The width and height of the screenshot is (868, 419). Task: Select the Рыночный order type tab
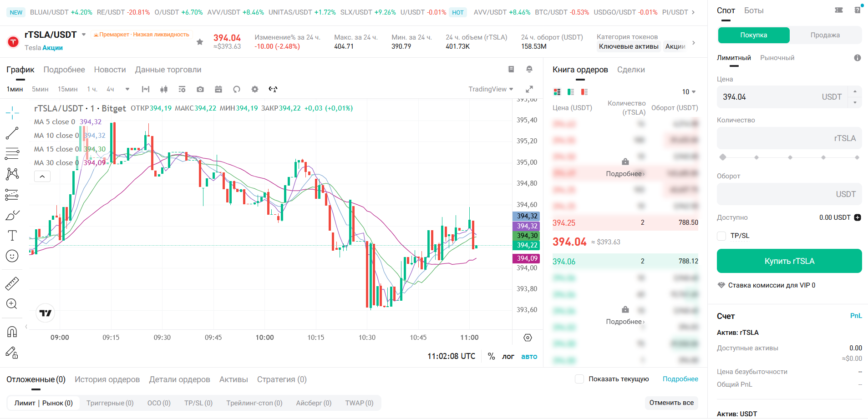click(777, 58)
